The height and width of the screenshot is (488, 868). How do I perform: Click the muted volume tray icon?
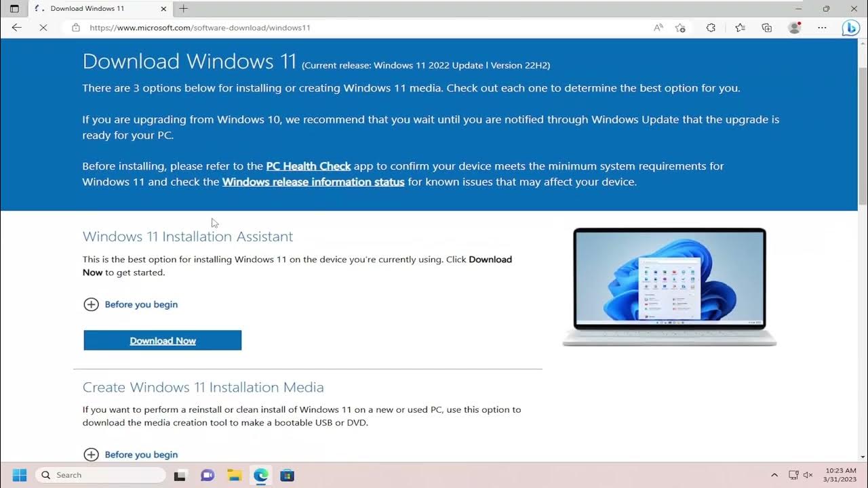click(808, 475)
